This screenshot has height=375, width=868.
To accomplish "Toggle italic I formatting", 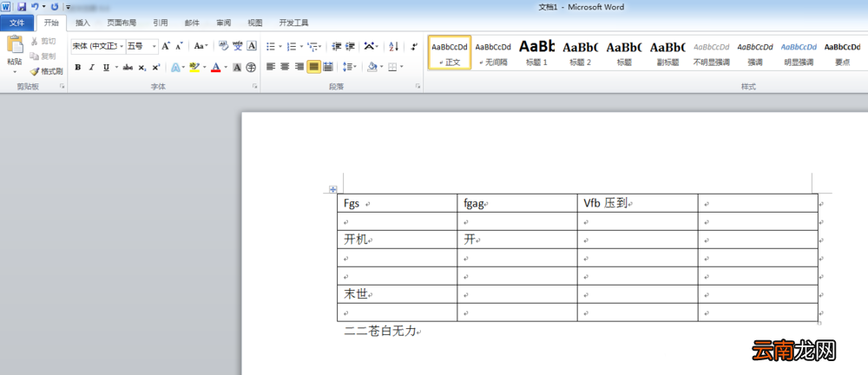I will [92, 68].
